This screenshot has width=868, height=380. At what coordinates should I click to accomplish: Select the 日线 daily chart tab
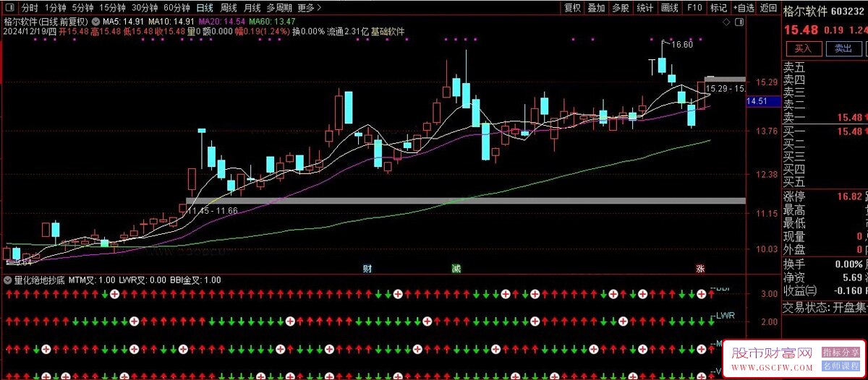point(205,8)
